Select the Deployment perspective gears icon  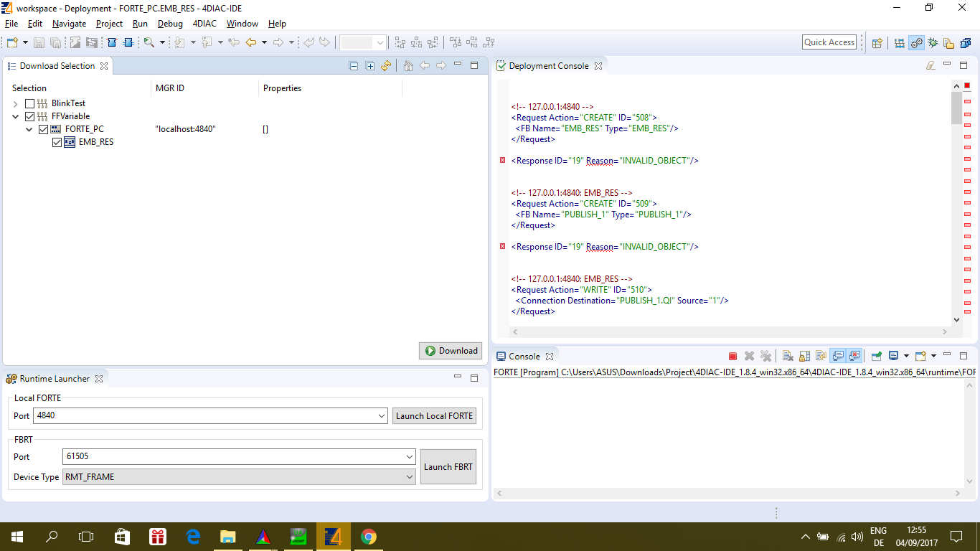(x=916, y=43)
